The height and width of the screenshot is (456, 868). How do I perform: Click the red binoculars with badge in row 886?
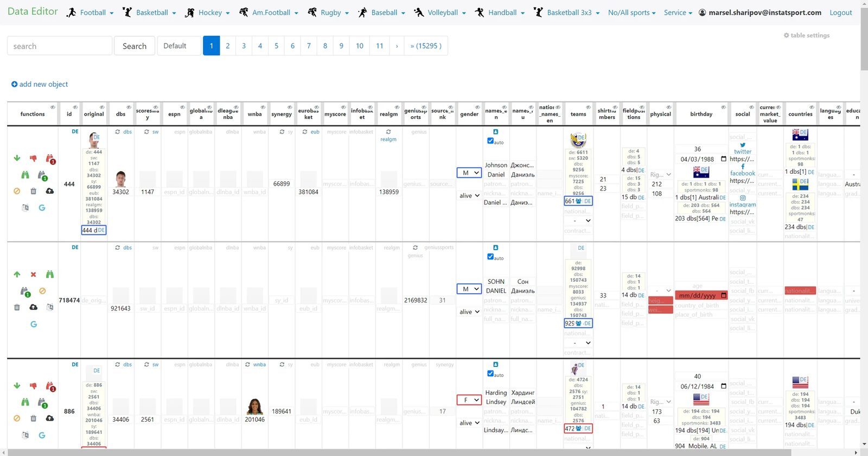coord(50,387)
